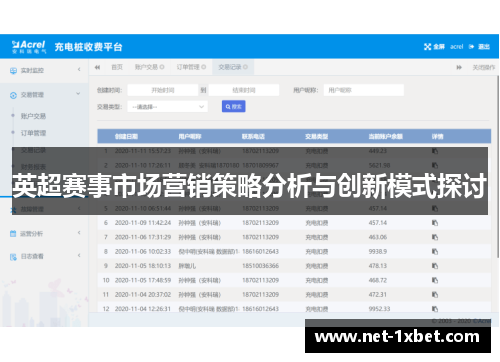Image resolution: width=500 pixels, height=362 pixels.
Task: Collapse the 交易管理 menu chevron
Action: (78, 94)
